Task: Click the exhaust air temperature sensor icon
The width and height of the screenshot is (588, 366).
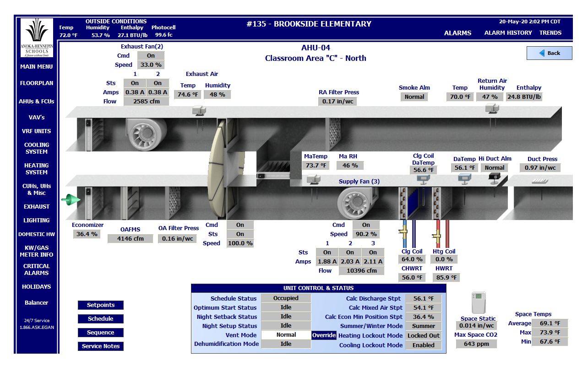Action: pos(199,112)
